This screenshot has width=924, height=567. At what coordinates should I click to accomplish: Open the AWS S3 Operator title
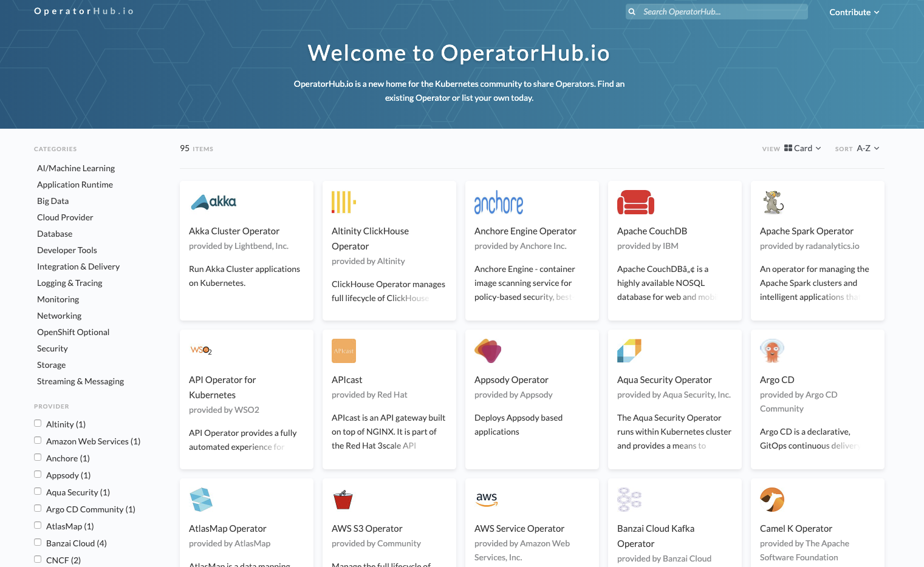pyautogui.click(x=367, y=529)
